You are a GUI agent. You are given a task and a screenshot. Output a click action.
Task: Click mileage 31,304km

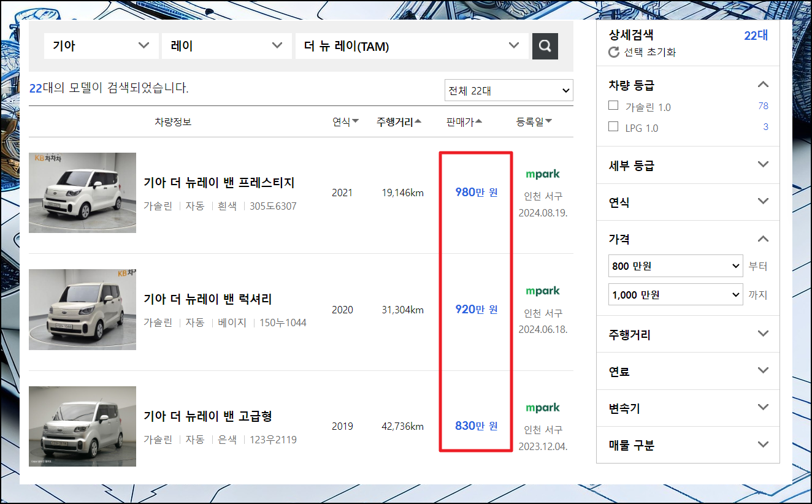pos(402,310)
